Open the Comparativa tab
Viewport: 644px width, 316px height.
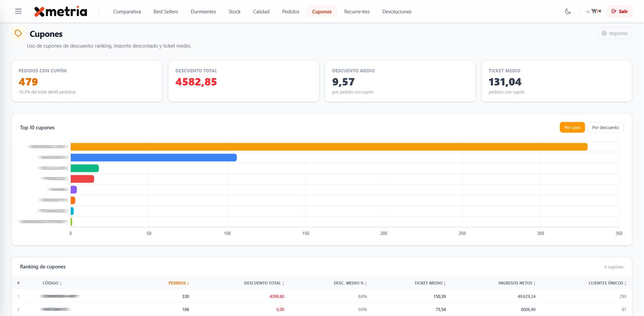pyautogui.click(x=127, y=12)
